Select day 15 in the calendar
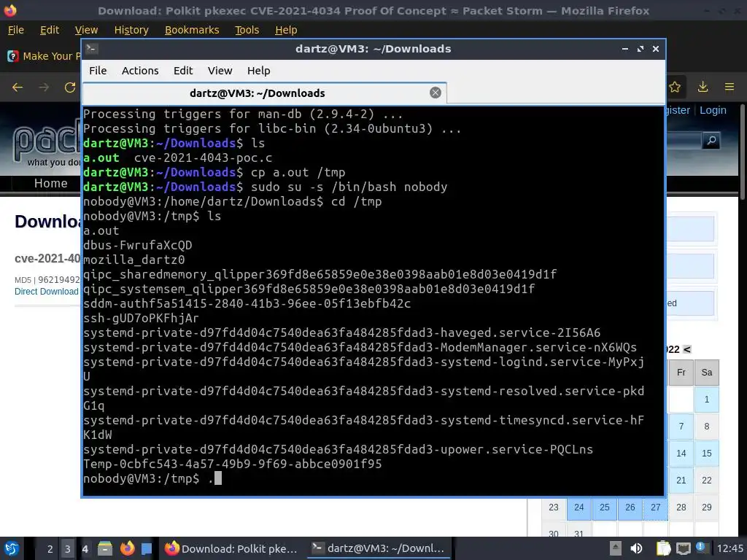This screenshot has width=747, height=560. (706, 454)
